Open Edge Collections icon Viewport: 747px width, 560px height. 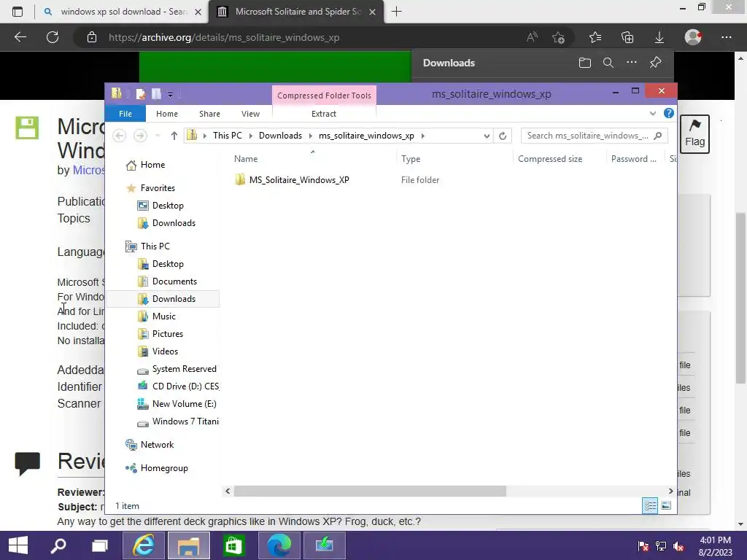click(627, 37)
